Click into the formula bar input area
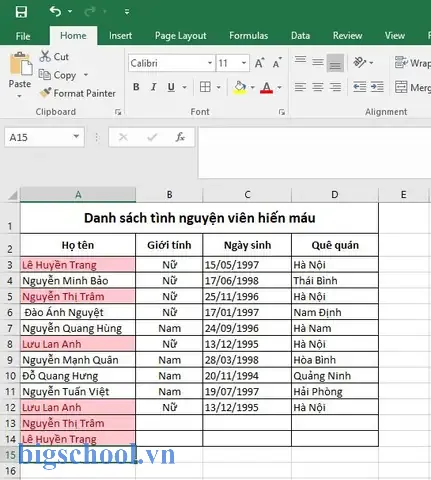The image size is (431, 480). [315, 153]
